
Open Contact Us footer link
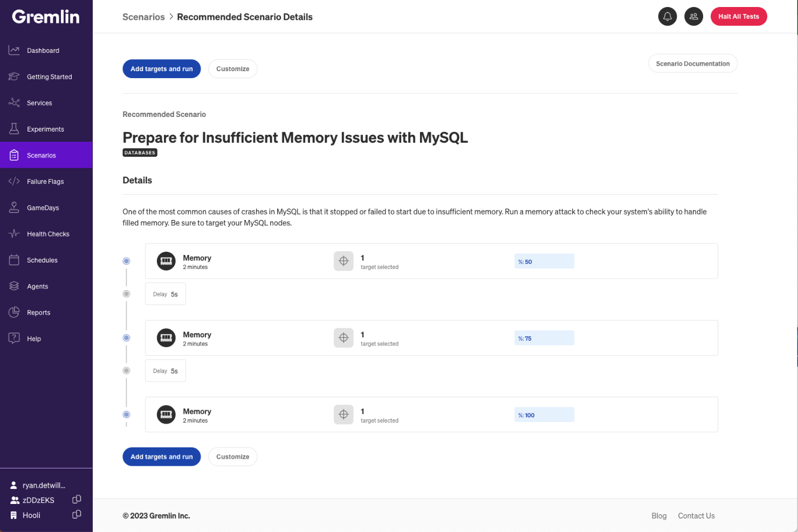click(x=696, y=516)
